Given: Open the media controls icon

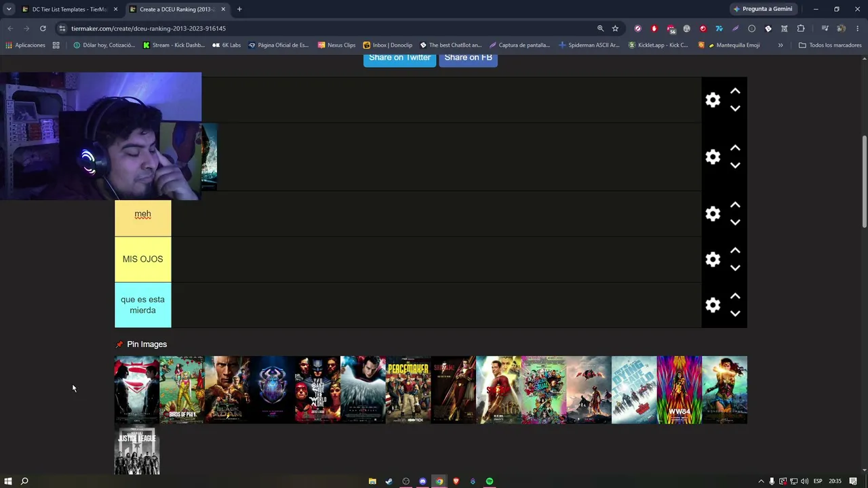Looking at the screenshot, I should [x=825, y=28].
